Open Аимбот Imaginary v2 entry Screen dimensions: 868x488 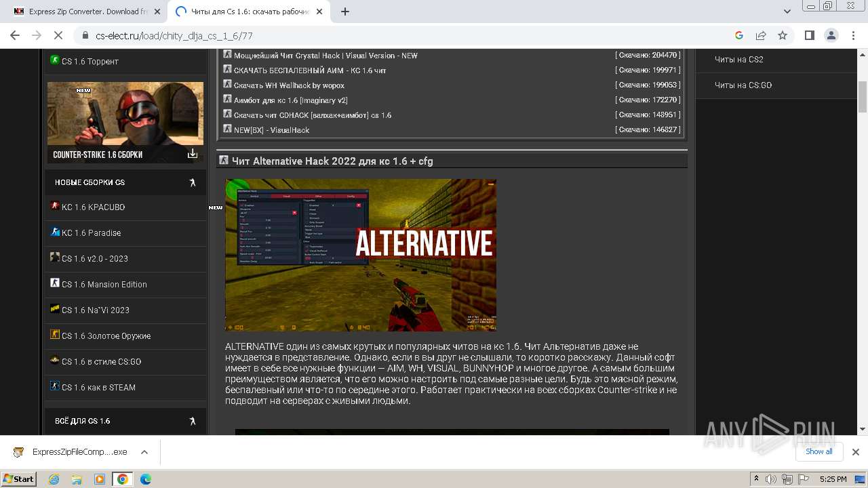pos(290,100)
